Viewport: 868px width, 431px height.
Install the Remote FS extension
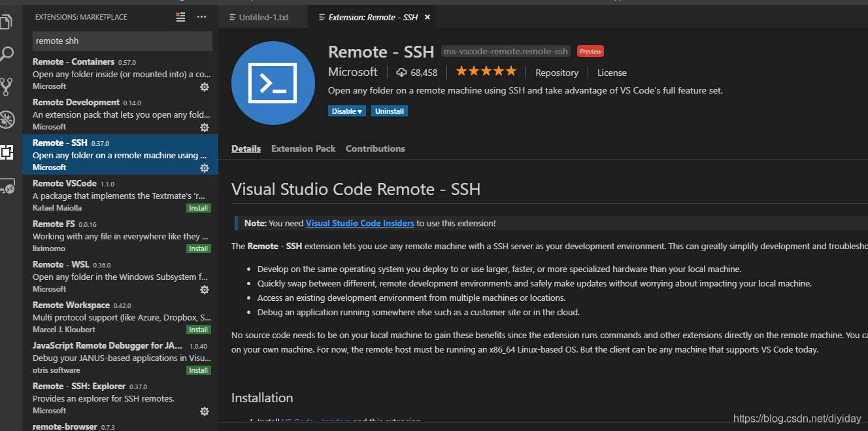199,249
